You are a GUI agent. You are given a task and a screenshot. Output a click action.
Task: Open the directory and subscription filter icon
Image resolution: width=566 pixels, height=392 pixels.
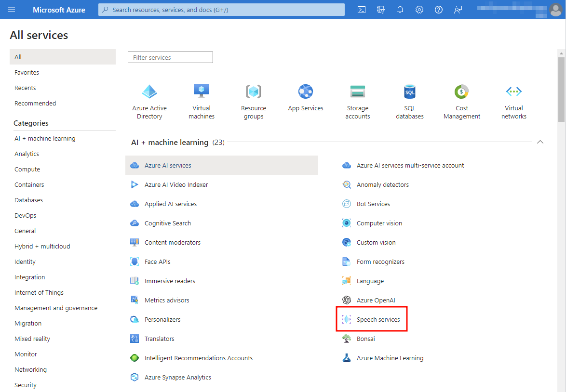click(x=381, y=10)
